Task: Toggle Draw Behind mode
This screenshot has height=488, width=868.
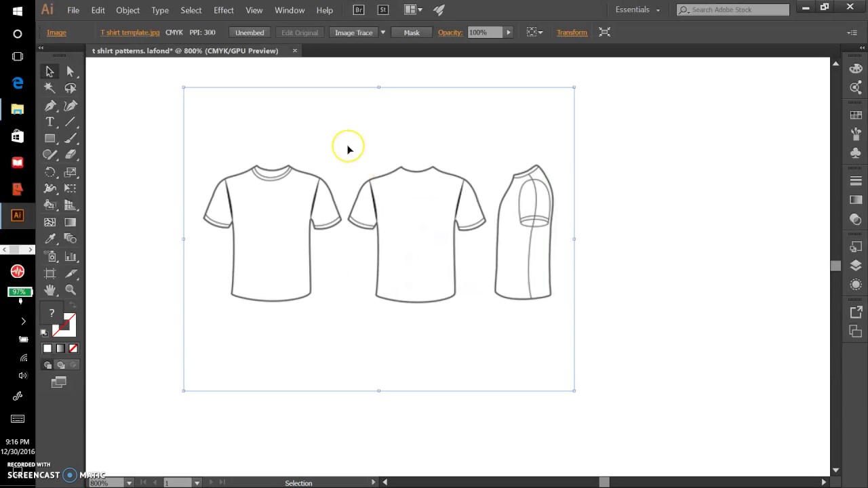Action: [x=60, y=365]
